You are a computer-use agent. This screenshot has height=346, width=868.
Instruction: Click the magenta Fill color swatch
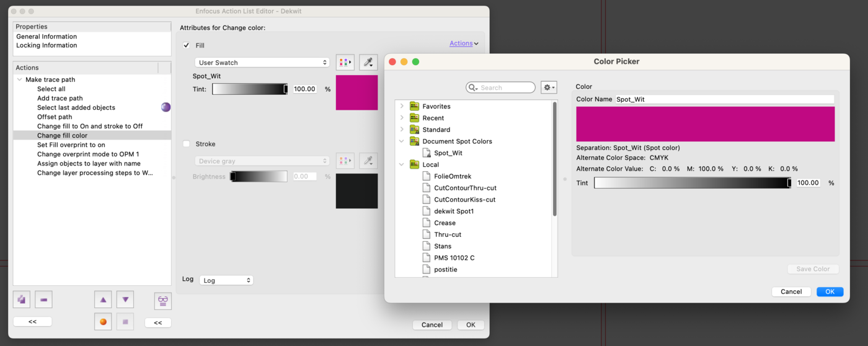tap(356, 92)
